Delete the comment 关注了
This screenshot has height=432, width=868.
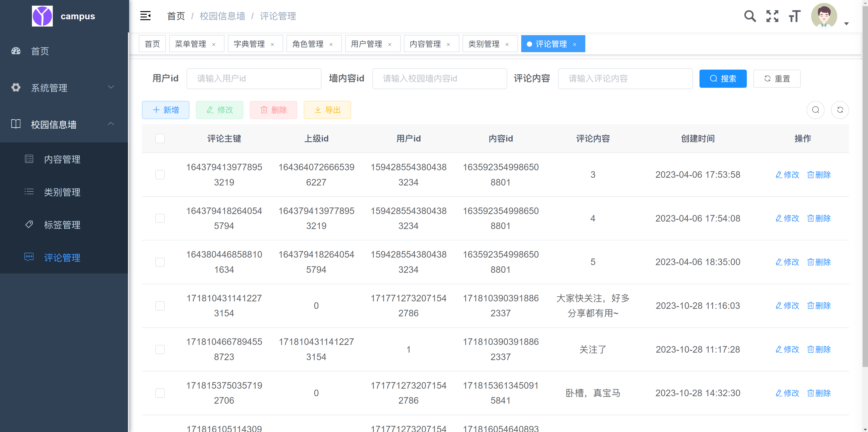[819, 349]
